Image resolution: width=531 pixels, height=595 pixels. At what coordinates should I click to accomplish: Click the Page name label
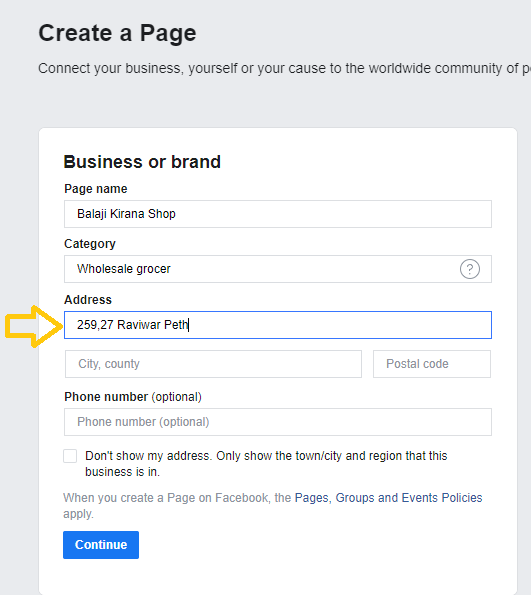coord(96,189)
